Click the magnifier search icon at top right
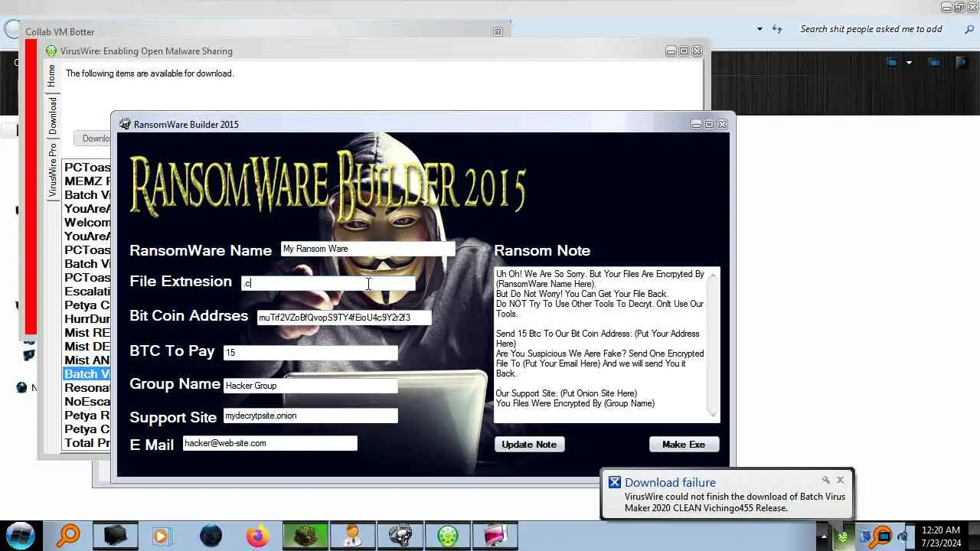This screenshot has width=980, height=551. pos(969,29)
